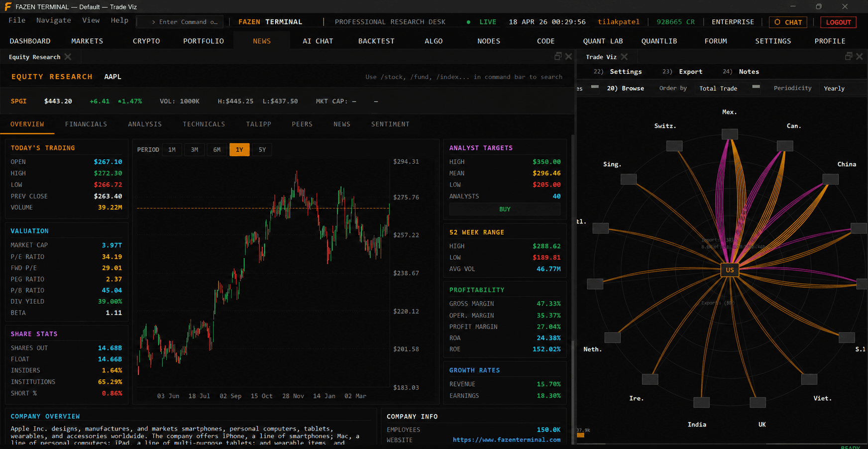This screenshot has width=868, height=449.
Task: Click Notes in Trade Viz toolbar
Action: [x=749, y=72]
